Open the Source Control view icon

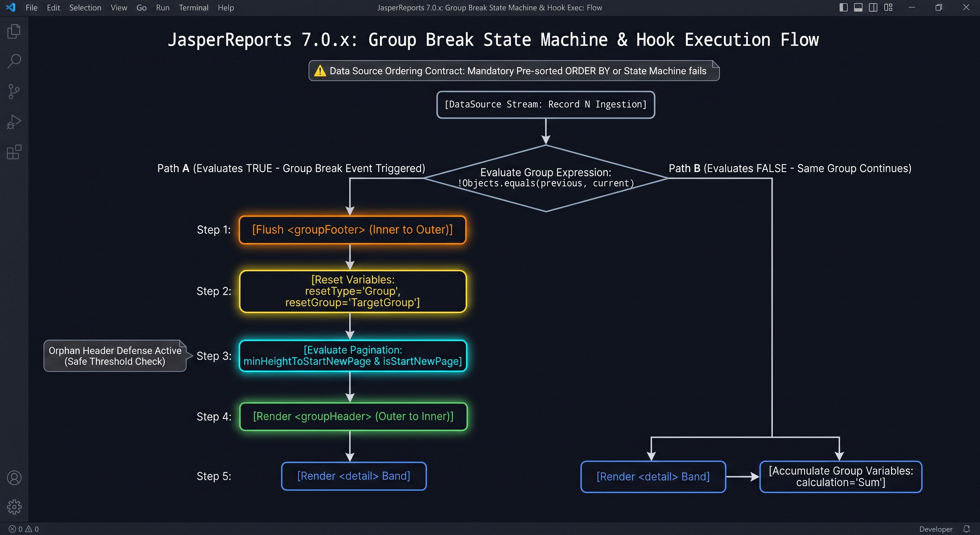click(14, 91)
